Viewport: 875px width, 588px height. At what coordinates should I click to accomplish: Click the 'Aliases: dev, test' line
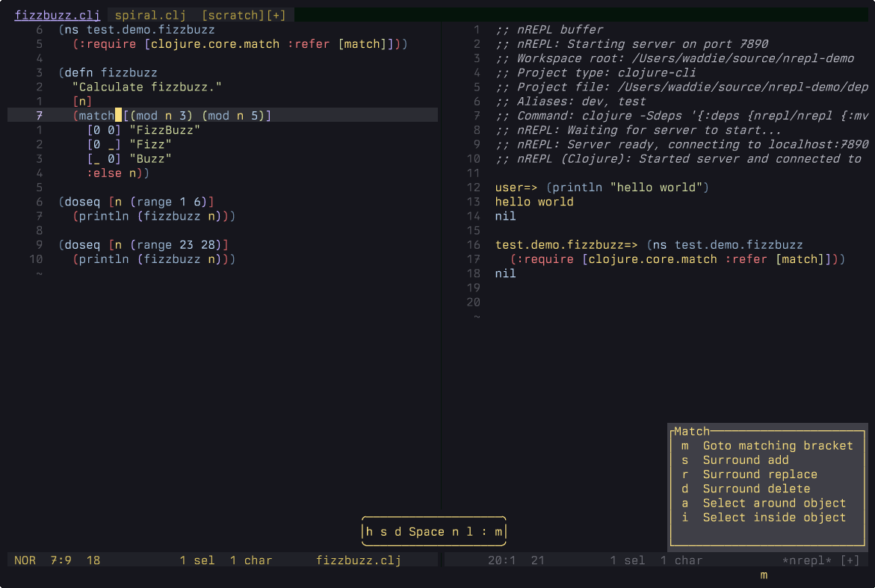(x=570, y=102)
